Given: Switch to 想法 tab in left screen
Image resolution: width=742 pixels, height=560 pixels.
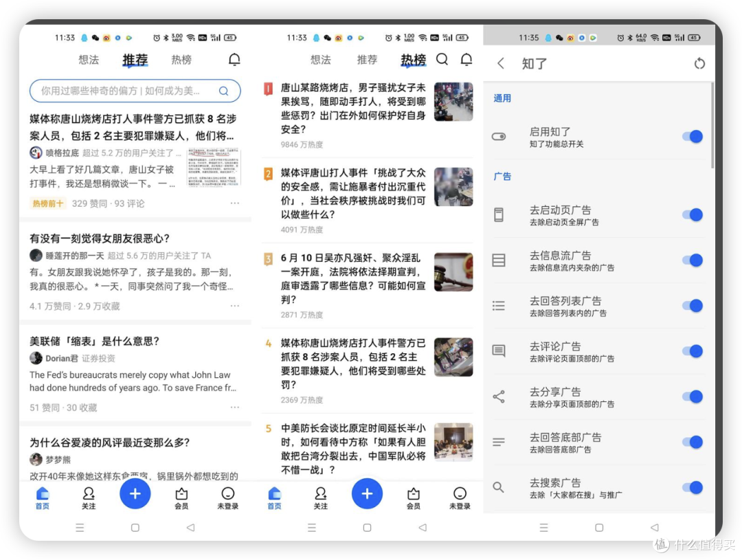Looking at the screenshot, I should coord(89,60).
